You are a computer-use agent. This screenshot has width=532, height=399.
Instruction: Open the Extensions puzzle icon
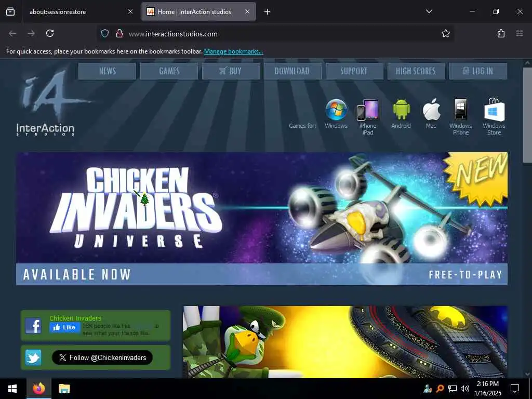(501, 33)
